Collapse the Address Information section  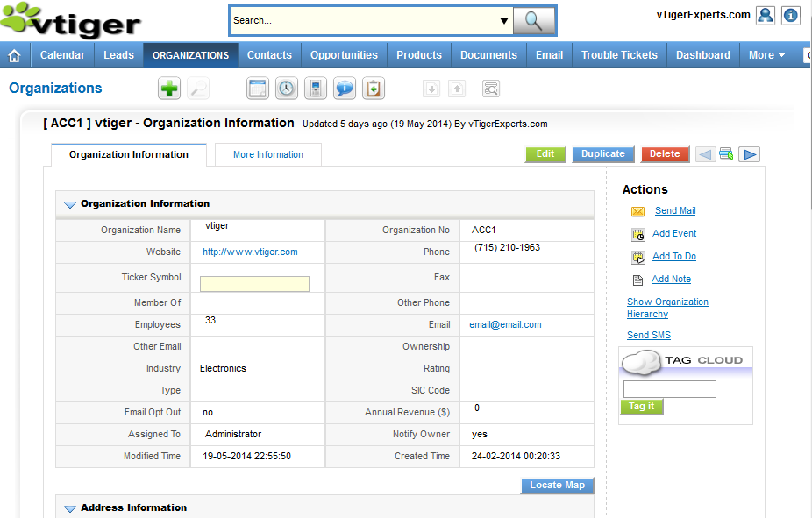[x=70, y=508]
